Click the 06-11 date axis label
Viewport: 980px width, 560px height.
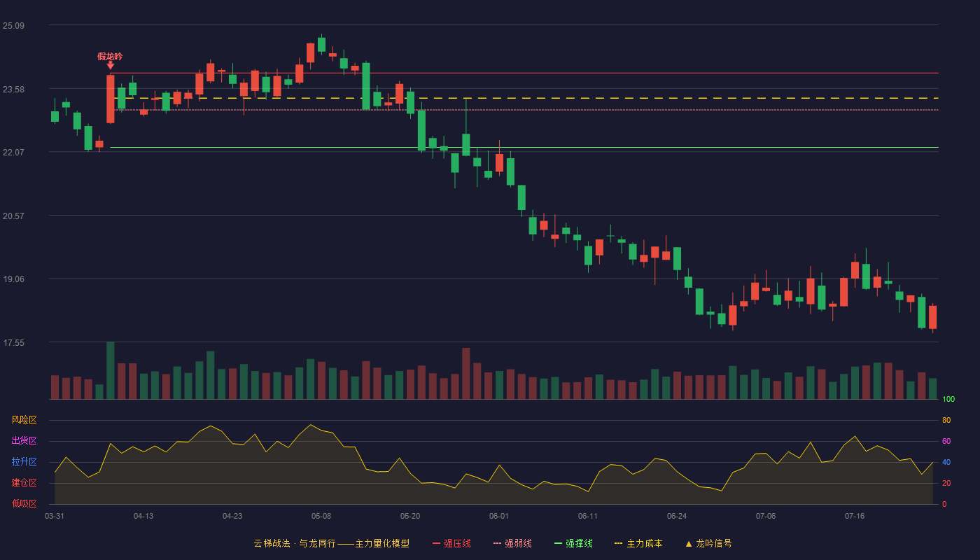(x=588, y=516)
